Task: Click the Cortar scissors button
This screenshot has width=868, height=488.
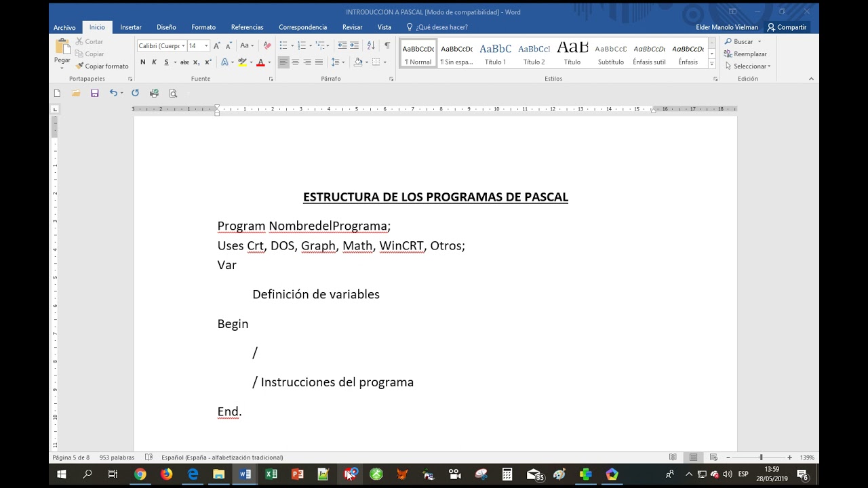Action: [x=90, y=41]
